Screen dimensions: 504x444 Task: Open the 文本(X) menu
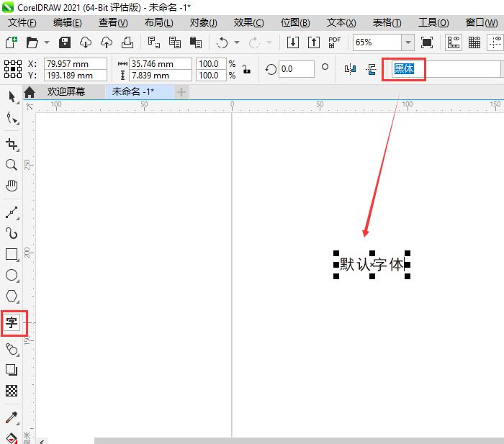[341, 22]
